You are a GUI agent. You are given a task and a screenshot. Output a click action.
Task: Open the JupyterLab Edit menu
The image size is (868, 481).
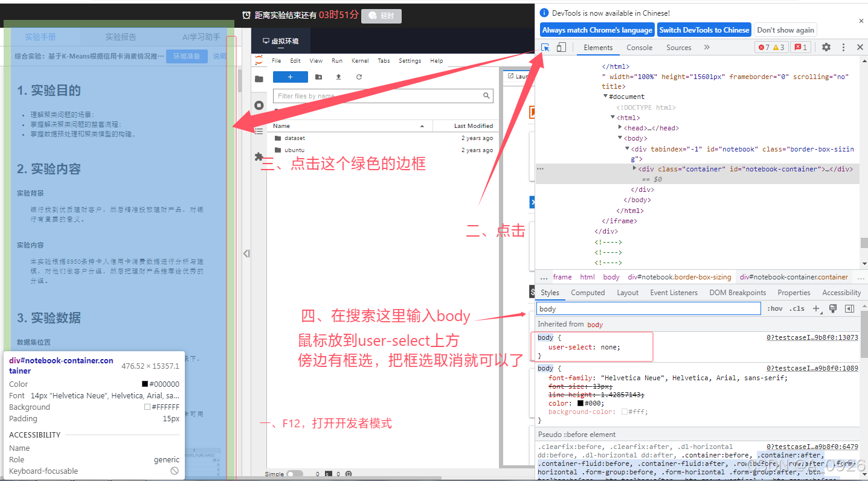tap(295, 60)
